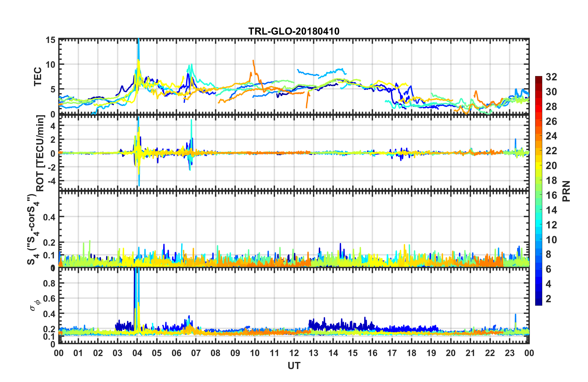588x382 pixels.
Task: Select the PRN colorbar label
Action: (566, 191)
